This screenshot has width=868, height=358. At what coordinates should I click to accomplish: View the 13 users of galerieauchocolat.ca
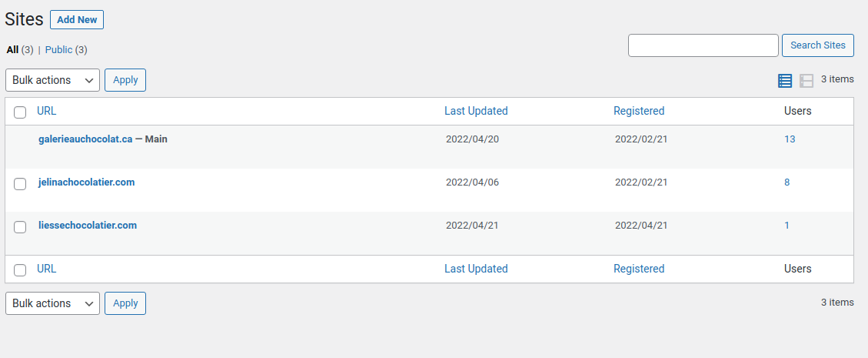[x=790, y=139]
